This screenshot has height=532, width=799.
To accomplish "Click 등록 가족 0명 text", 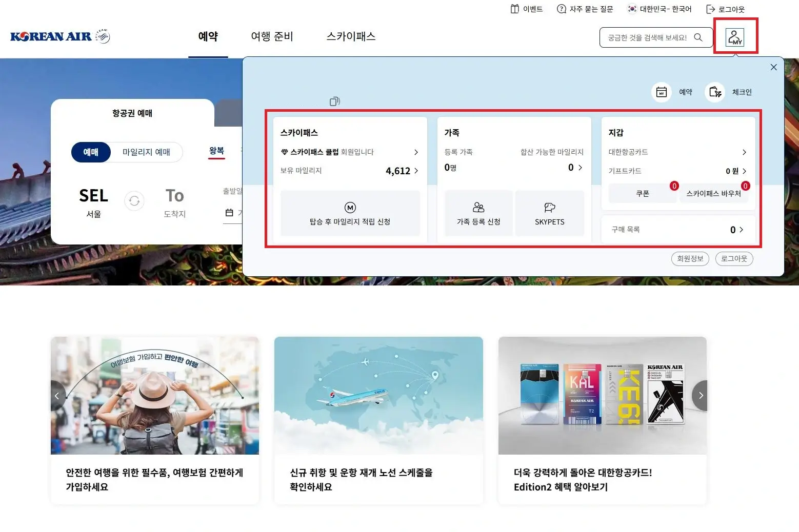I will (458, 160).
